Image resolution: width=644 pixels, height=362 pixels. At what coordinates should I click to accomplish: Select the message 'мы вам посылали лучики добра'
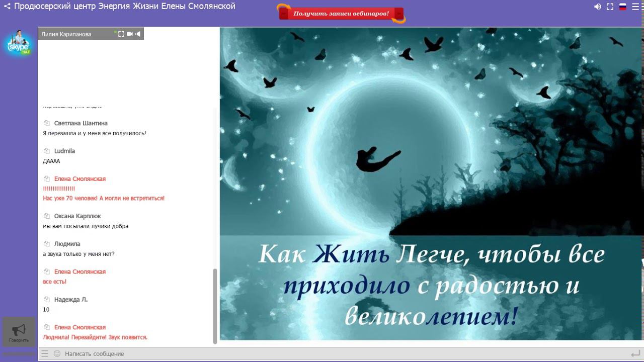[86, 226]
